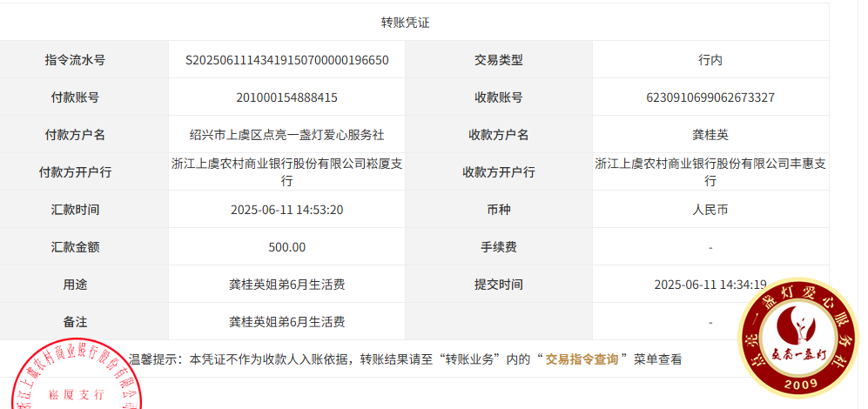
Task: Select payer account 201000154888415
Action: point(286,97)
